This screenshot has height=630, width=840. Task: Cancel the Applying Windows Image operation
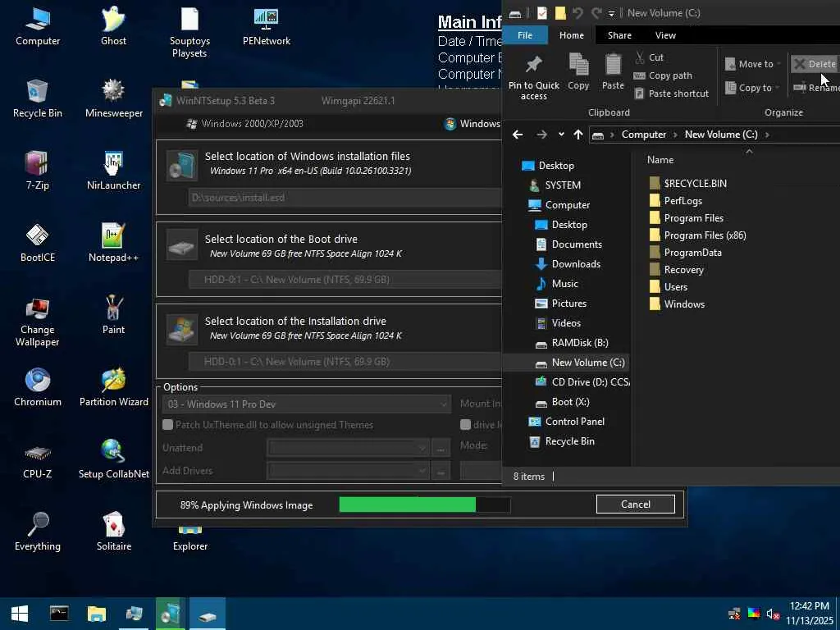point(636,504)
